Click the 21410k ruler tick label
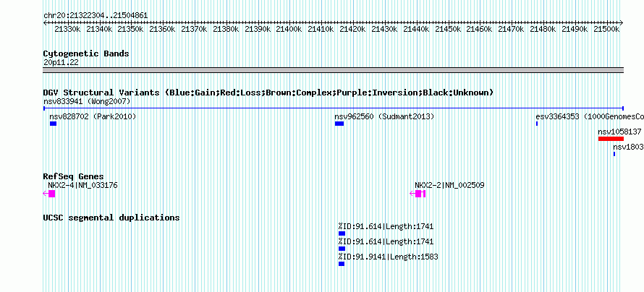 point(321,29)
